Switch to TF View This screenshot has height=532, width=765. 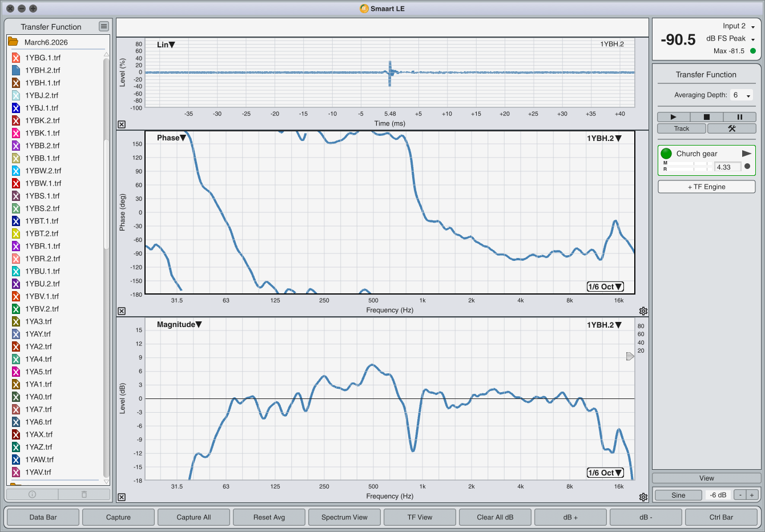pos(420,517)
